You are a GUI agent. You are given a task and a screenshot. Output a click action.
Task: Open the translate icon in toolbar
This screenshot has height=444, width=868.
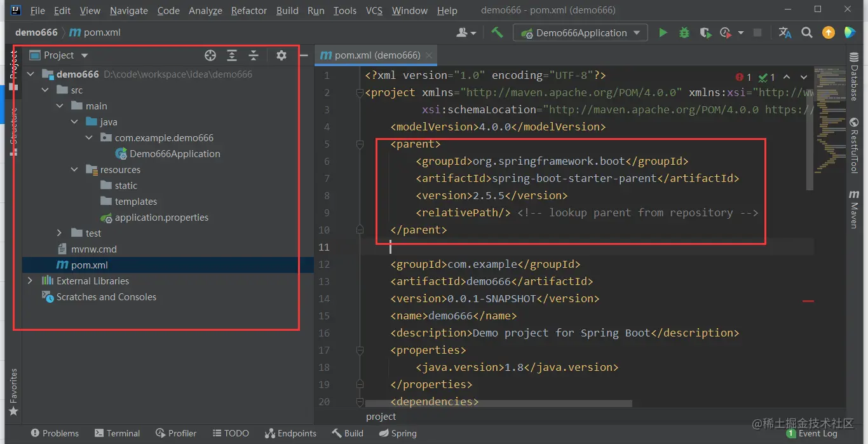click(785, 32)
